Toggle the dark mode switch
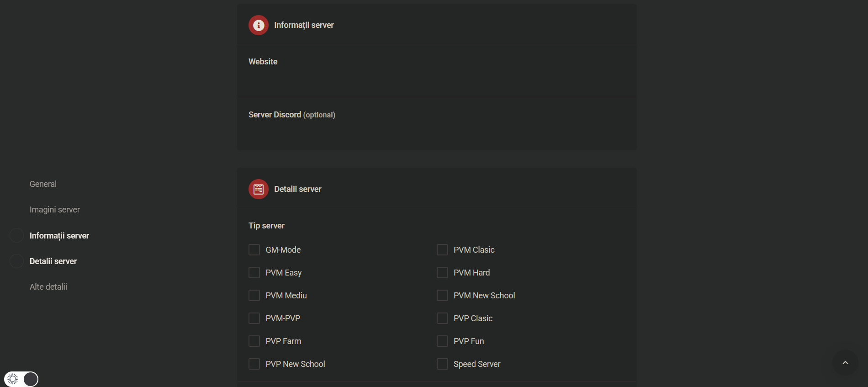Screen dimensions: 868x387 [x=30, y=379]
